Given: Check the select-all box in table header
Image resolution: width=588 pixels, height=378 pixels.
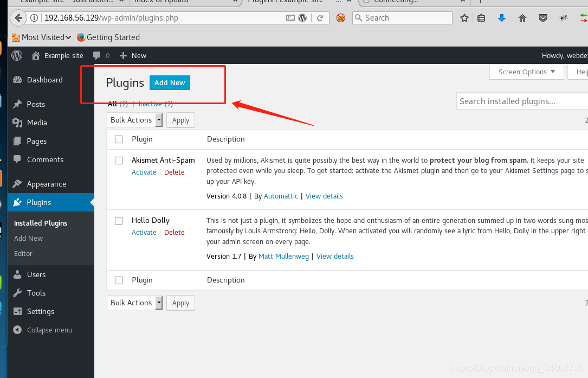Looking at the screenshot, I should point(119,139).
